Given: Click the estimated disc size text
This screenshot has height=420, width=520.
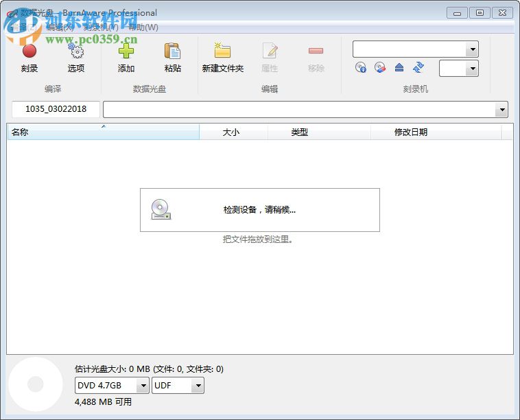Looking at the screenshot, I should (149, 369).
